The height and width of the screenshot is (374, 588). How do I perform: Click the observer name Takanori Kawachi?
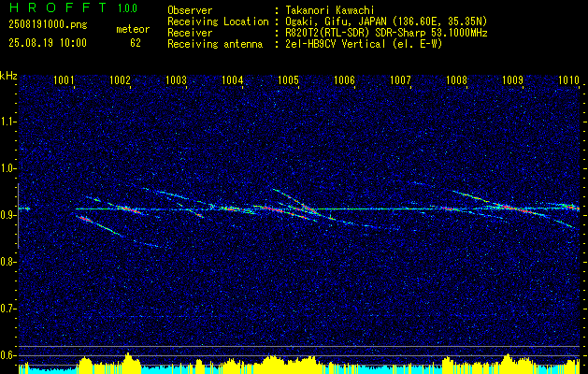[329, 10]
